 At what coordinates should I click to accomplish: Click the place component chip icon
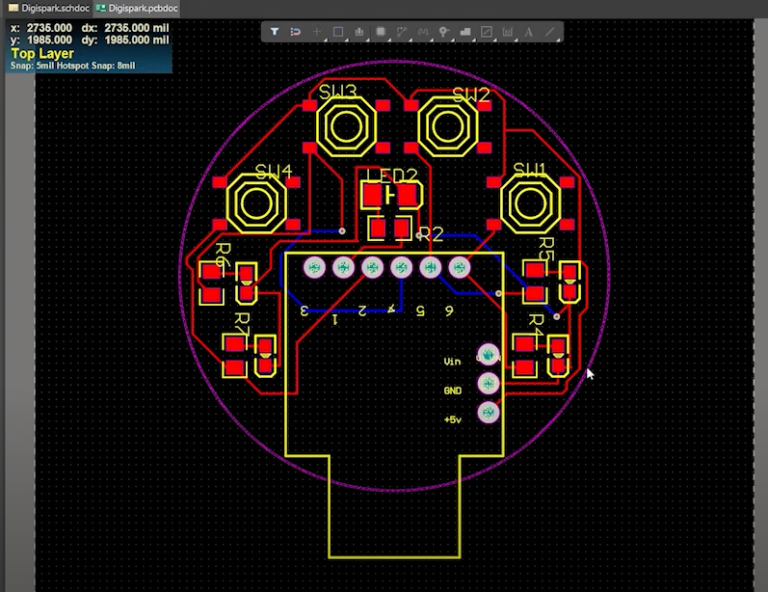coord(381,32)
